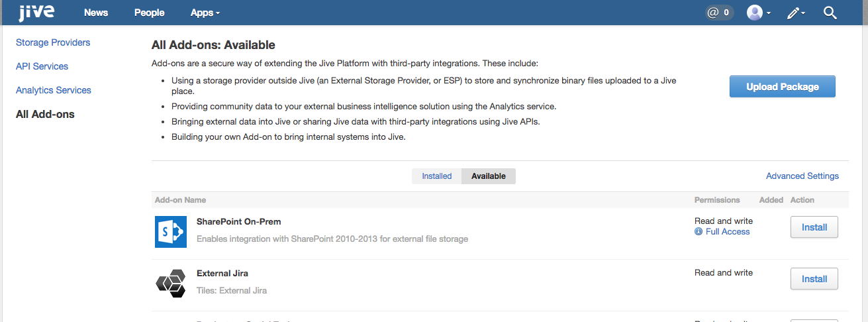868x322 pixels.
Task: Open Advanced Settings link
Action: (x=802, y=176)
